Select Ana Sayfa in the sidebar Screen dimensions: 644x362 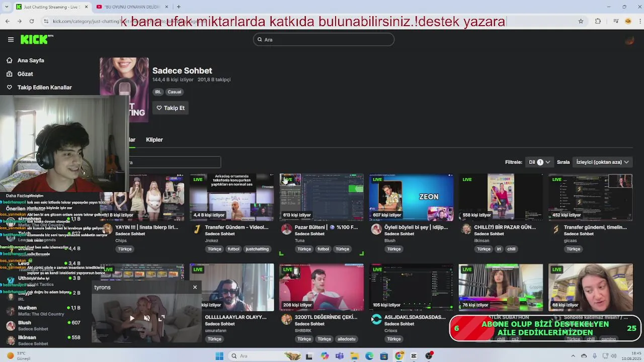[31, 60]
